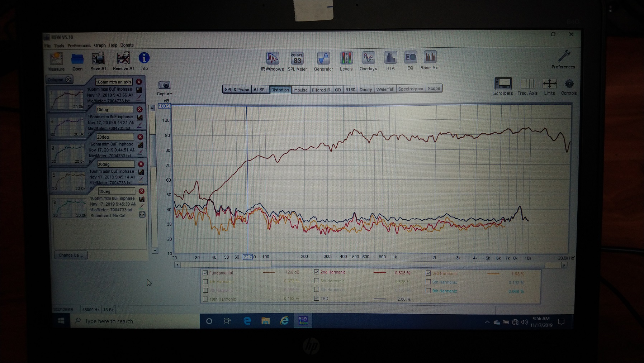Screen dimensions: 644x363
Task: Select the 30deg measurement thumbnail
Action: (68, 181)
